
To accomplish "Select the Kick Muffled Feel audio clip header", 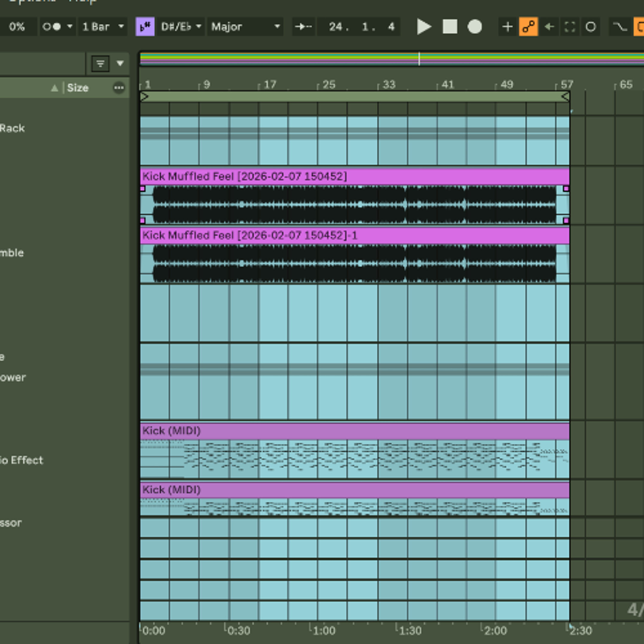I will 355,176.
